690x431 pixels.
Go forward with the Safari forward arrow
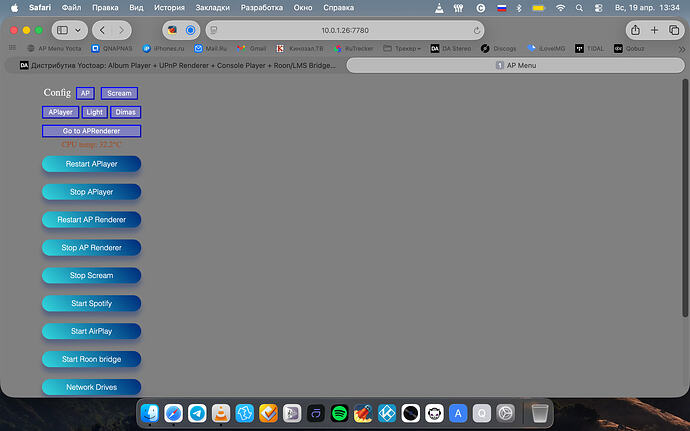[121, 30]
